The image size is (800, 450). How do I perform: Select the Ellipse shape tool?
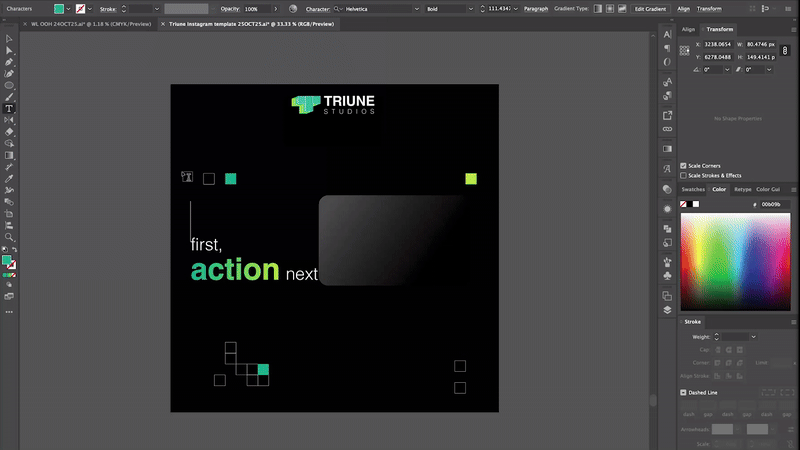(x=9, y=86)
